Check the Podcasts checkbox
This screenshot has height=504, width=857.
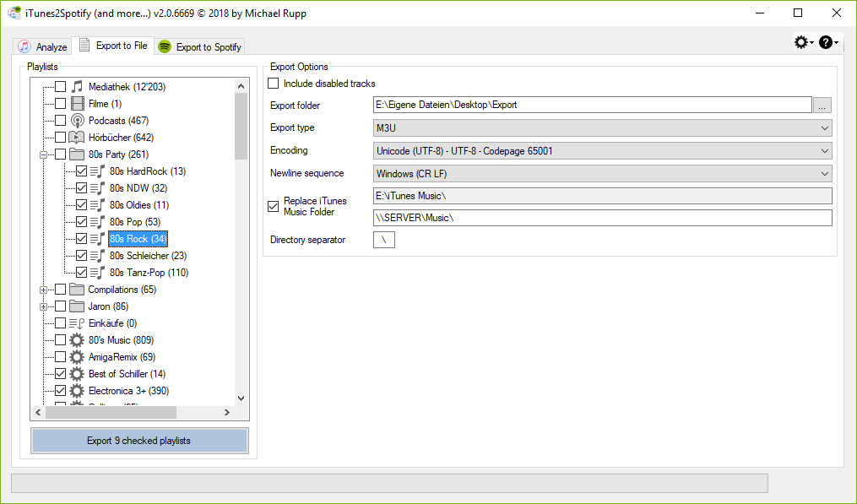pyautogui.click(x=61, y=120)
